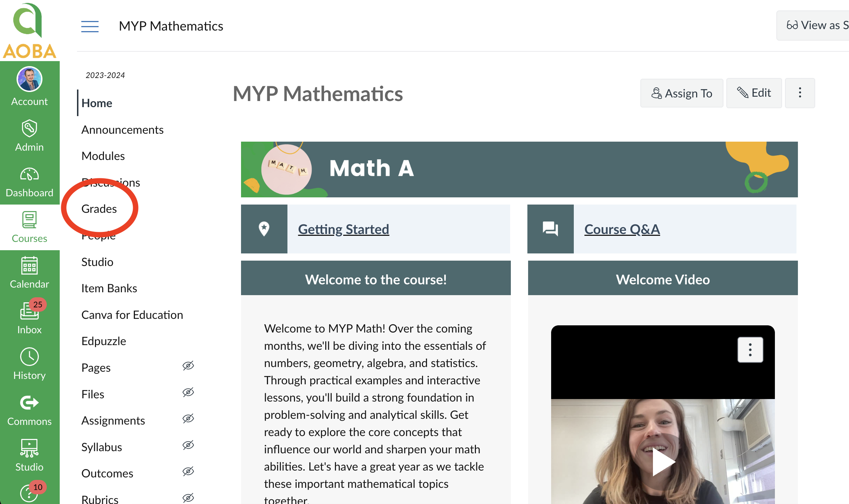Open the Commons icon
This screenshot has width=849, height=504.
[x=29, y=403]
